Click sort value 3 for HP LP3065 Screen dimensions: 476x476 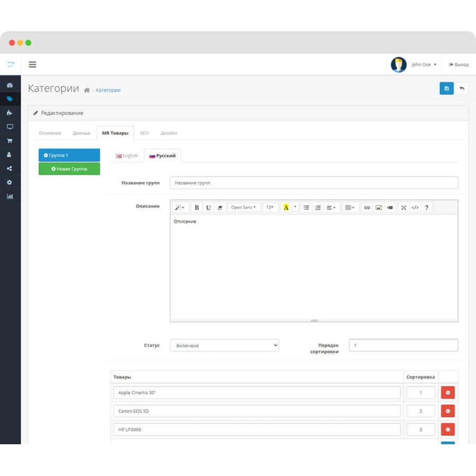[x=421, y=429]
